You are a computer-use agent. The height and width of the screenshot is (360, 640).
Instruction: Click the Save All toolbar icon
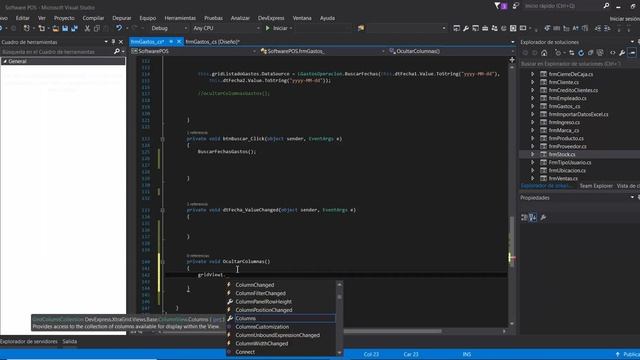point(74,28)
